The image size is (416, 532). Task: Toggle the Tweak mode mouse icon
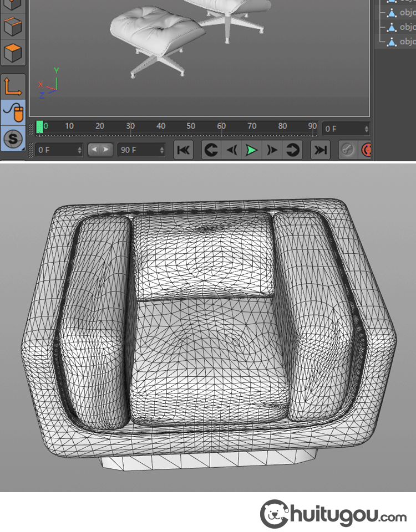pyautogui.click(x=13, y=112)
